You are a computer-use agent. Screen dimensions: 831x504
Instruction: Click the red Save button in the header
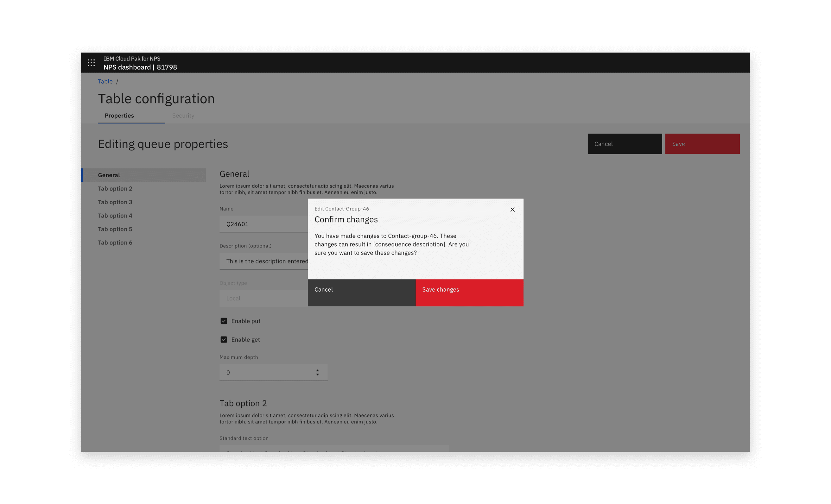[x=702, y=144]
